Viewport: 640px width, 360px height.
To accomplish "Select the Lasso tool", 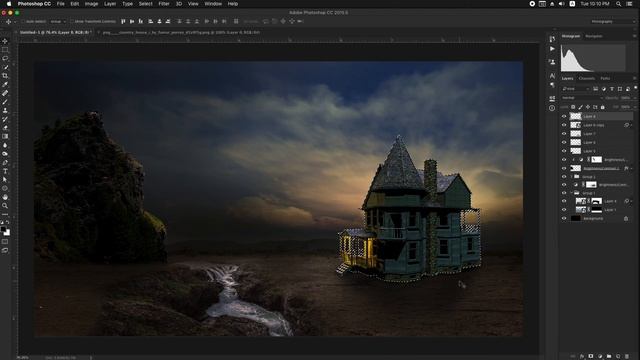I will [5, 58].
